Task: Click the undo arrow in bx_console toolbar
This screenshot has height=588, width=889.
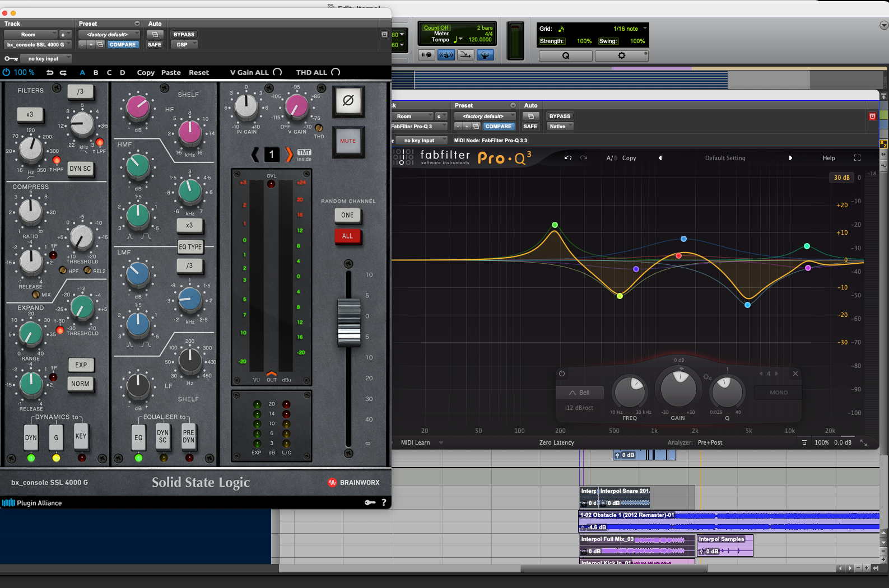Action: point(50,73)
